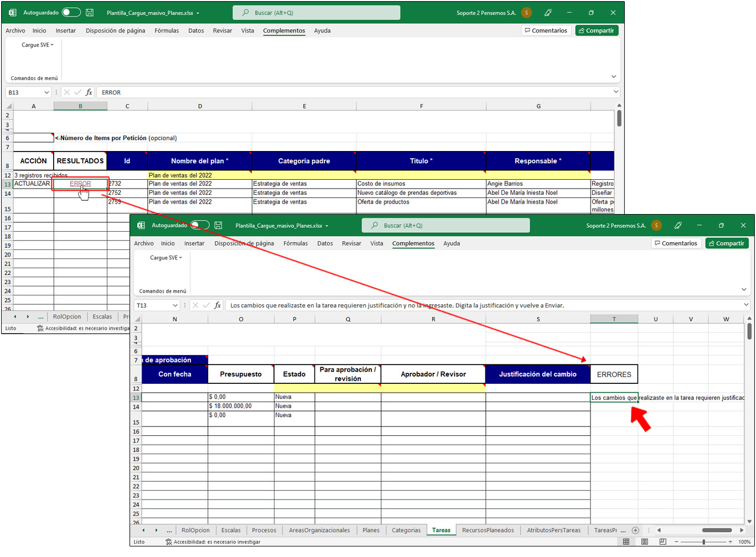Viewport: 756px width, 557px height.
Task: Open Fórmulas tab in front window
Action: 296,243
